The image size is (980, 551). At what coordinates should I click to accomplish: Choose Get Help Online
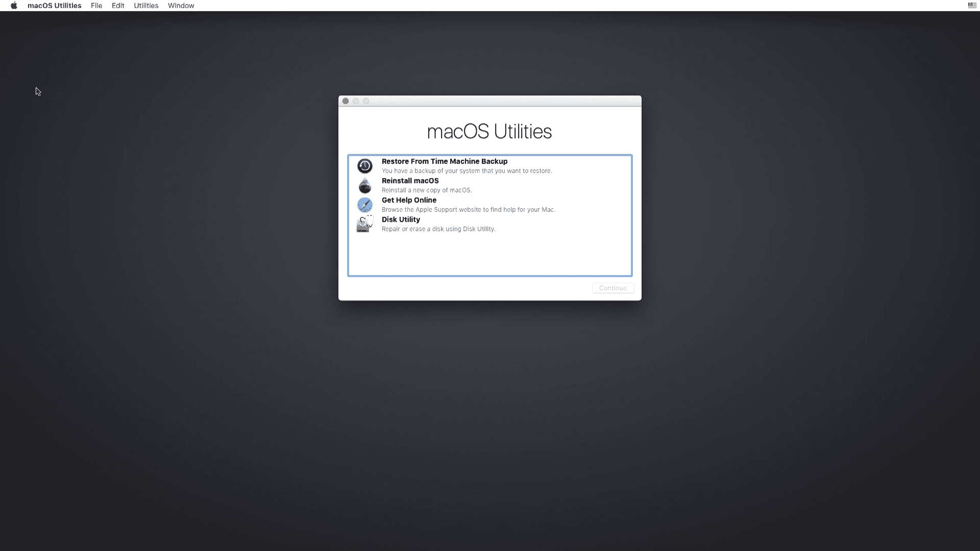coord(409,200)
